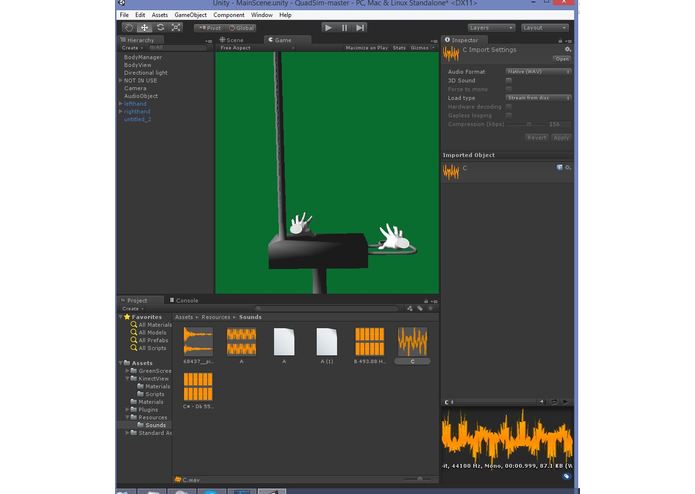Screen dimensions: 695x494
Task: Select Directional light in the Hierarchy
Action: point(145,73)
